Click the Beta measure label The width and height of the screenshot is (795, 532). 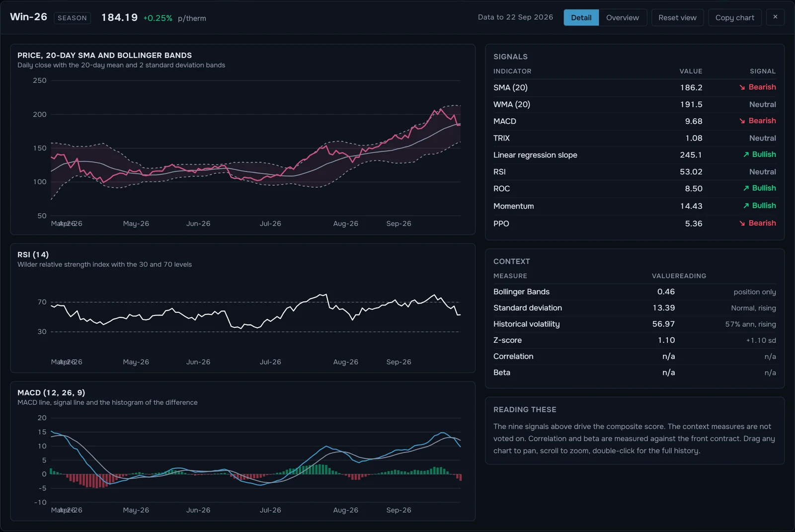click(501, 373)
